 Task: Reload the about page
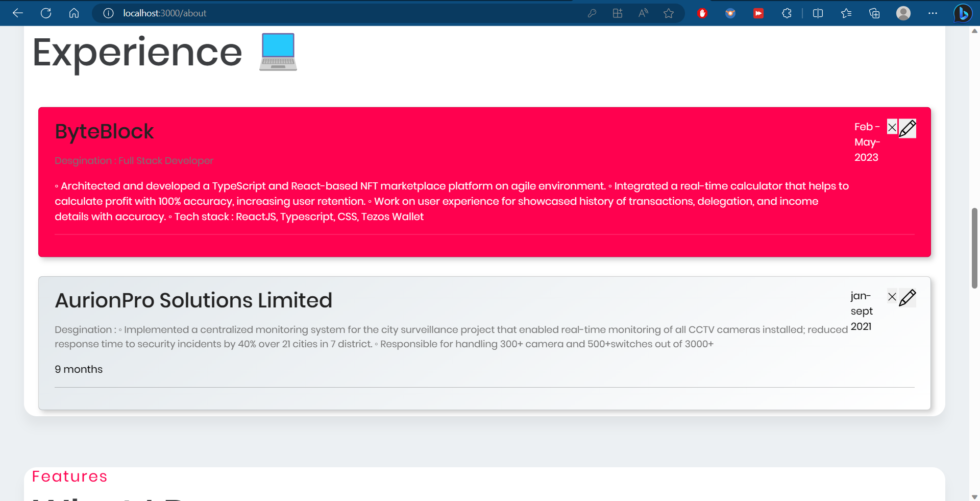(46, 13)
